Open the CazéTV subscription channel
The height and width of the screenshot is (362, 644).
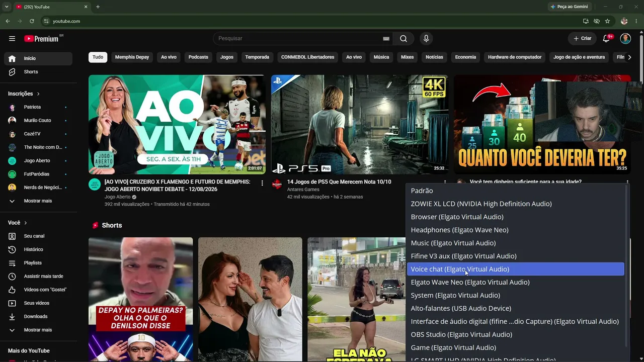[38, 134]
